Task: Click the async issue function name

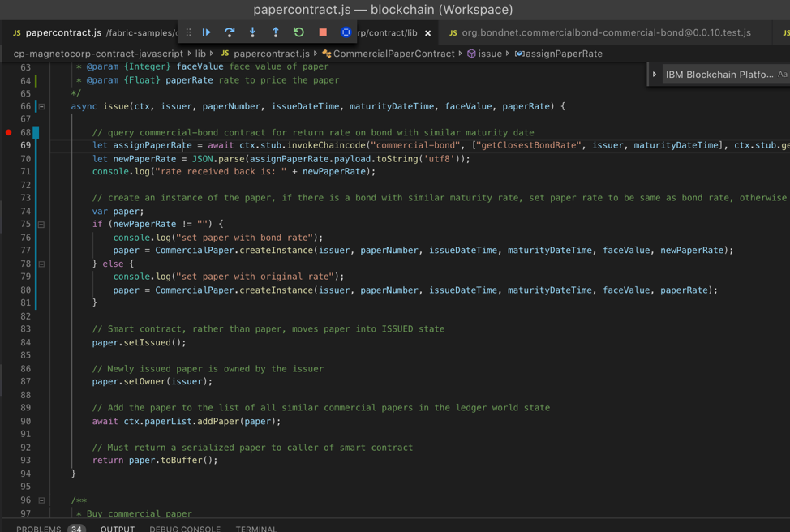Action: coord(116,106)
